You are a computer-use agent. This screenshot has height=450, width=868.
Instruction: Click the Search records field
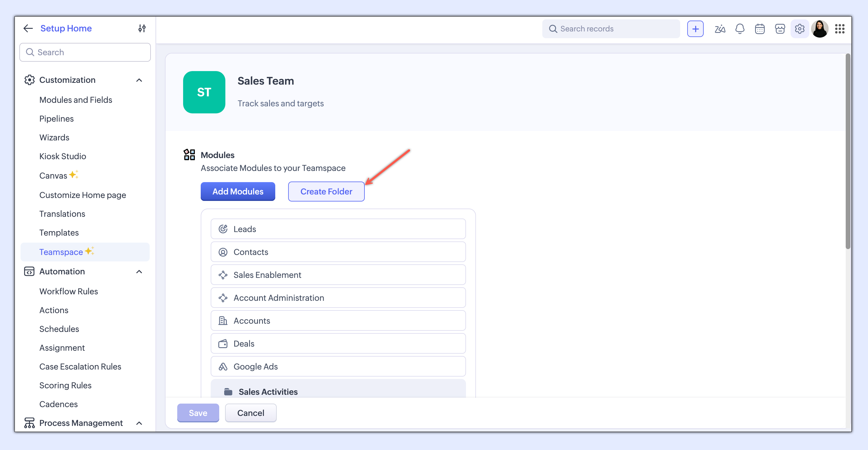[x=611, y=29]
